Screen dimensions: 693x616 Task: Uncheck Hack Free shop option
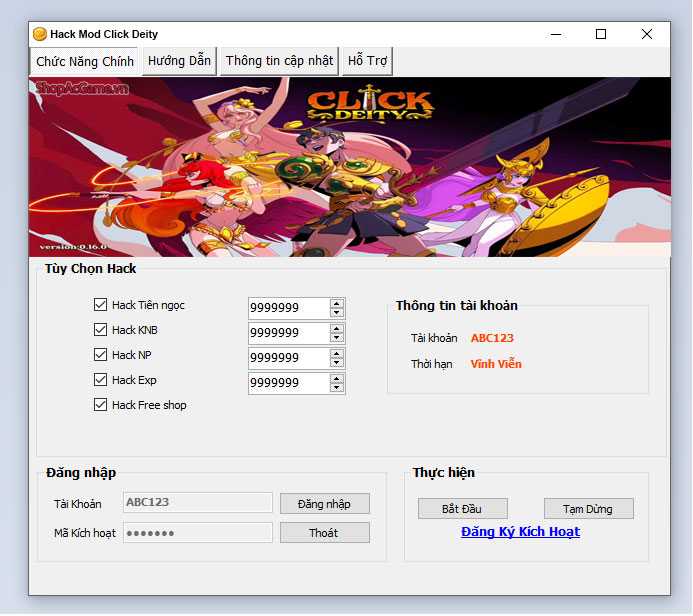(100, 405)
